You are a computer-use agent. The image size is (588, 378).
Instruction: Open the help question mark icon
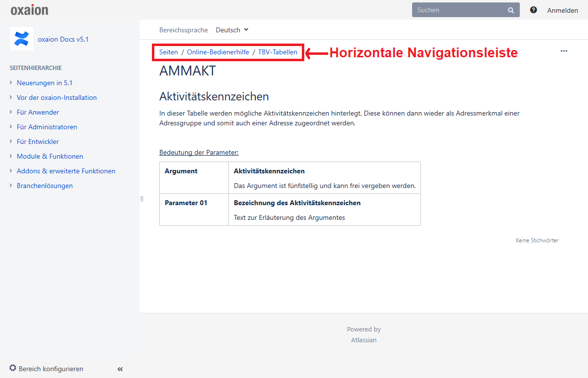pos(534,10)
